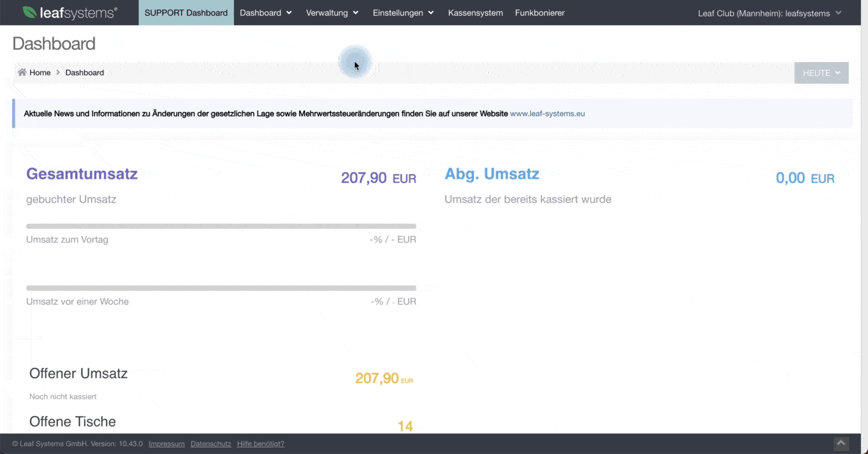868x454 pixels.
Task: Open the Kassensystem menu item
Action: click(475, 12)
